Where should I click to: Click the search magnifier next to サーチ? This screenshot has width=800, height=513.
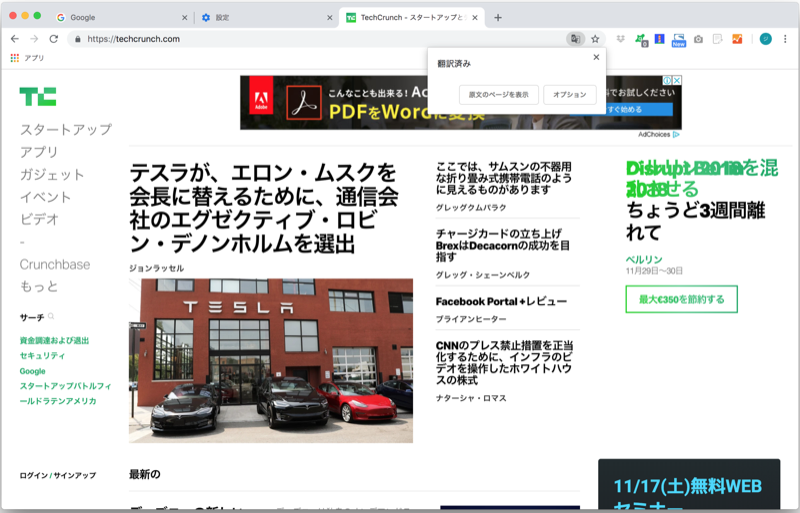(x=51, y=316)
